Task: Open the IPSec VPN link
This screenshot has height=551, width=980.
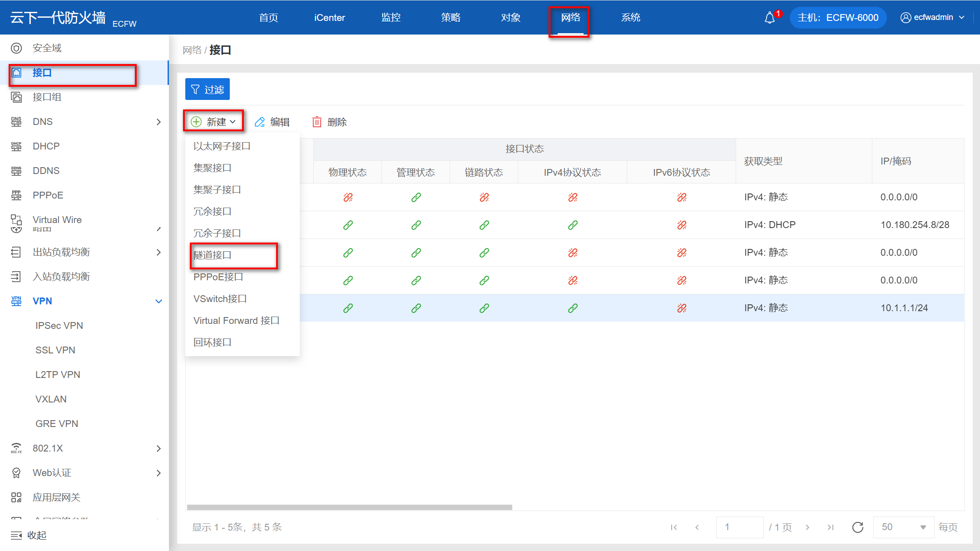Action: click(59, 326)
